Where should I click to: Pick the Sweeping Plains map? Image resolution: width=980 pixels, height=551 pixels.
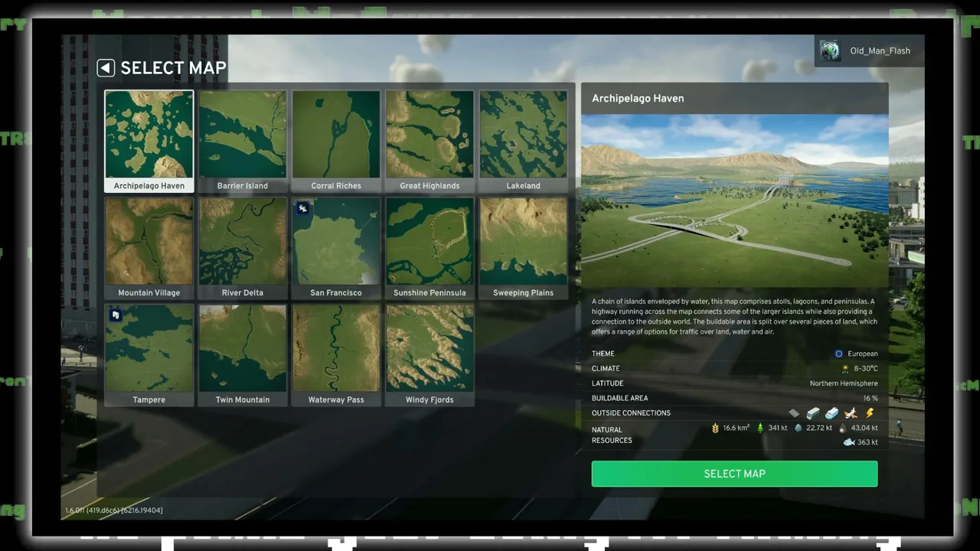(523, 248)
